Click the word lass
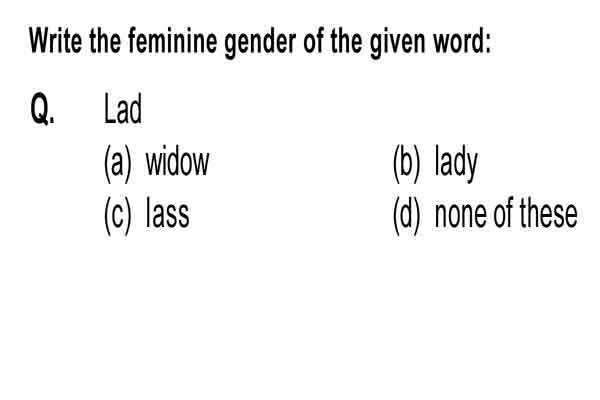This screenshot has height=400, width=600. 168,214
